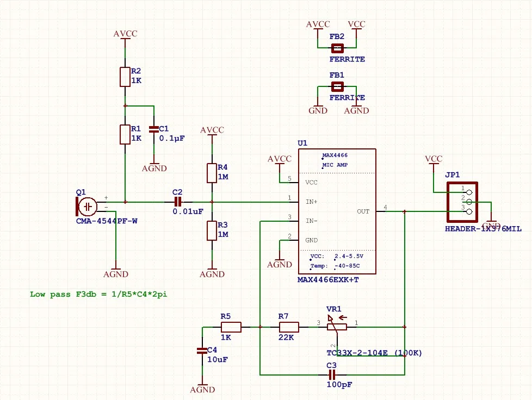This screenshot has width=532, height=400.
Task: Select coupling capacitor C2 (0.01uF)
Action: (x=177, y=201)
